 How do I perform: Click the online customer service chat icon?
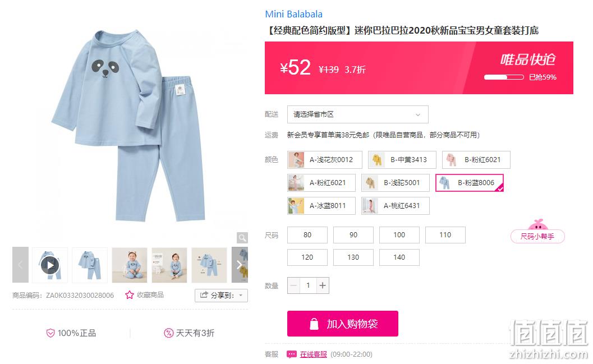pyautogui.click(x=292, y=354)
